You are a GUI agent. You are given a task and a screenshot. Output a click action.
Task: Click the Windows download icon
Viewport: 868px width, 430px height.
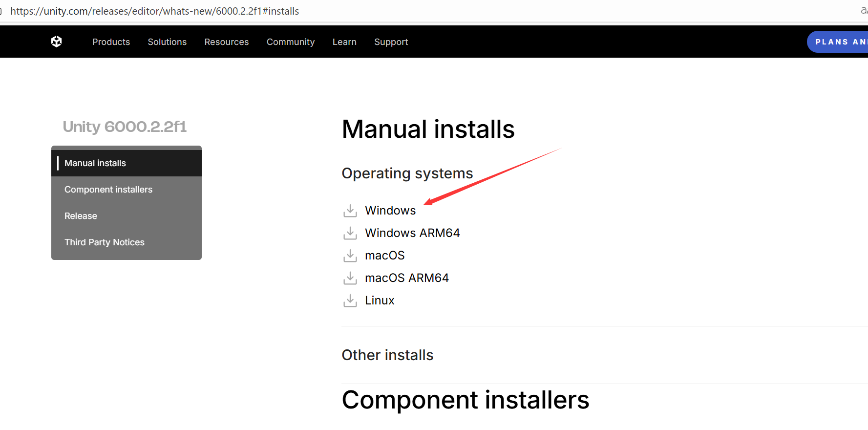(x=350, y=211)
